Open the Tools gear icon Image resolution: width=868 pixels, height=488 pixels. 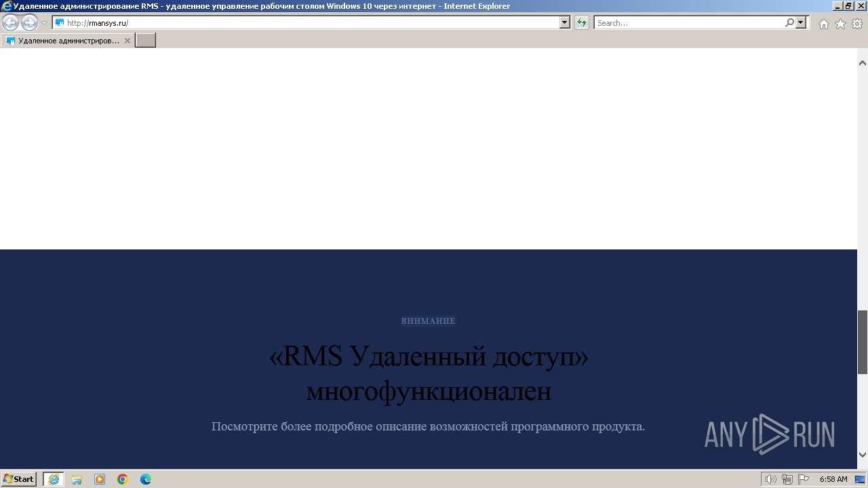coord(856,24)
